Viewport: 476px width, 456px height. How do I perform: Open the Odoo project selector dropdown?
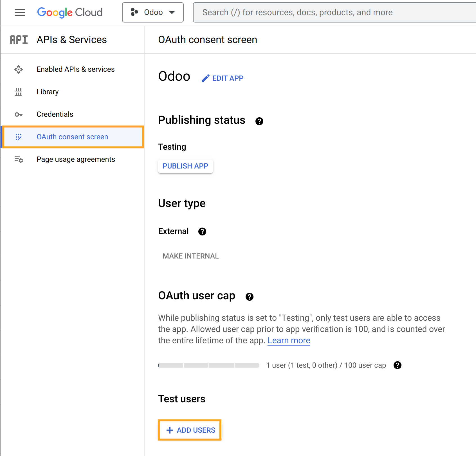pyautogui.click(x=153, y=12)
